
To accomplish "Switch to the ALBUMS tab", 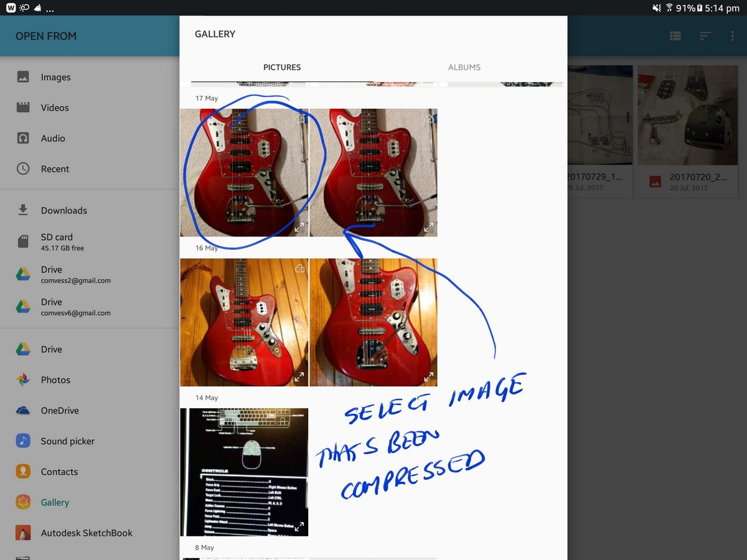I will pos(464,67).
